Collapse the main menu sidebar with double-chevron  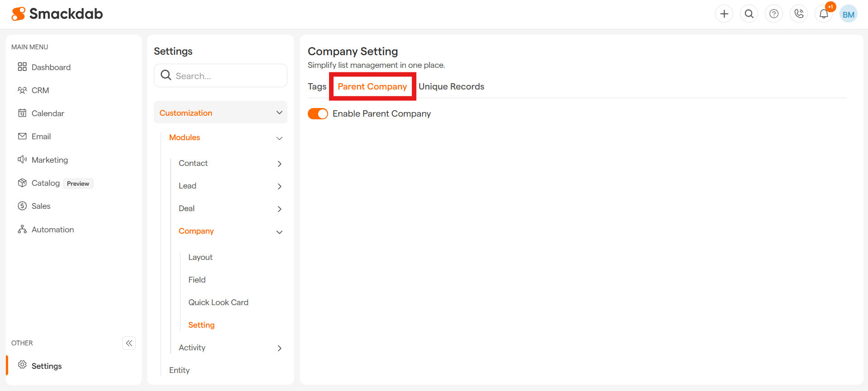click(x=129, y=343)
